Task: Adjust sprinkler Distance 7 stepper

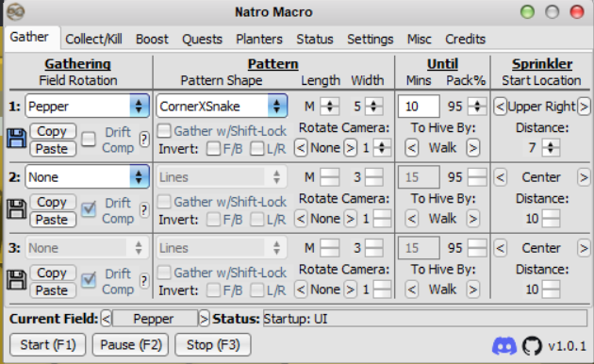Action: pyautogui.click(x=551, y=148)
